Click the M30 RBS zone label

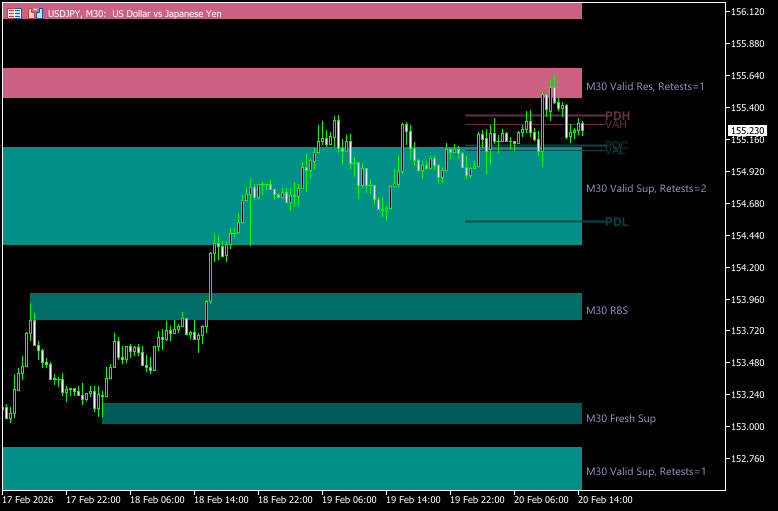coord(607,310)
